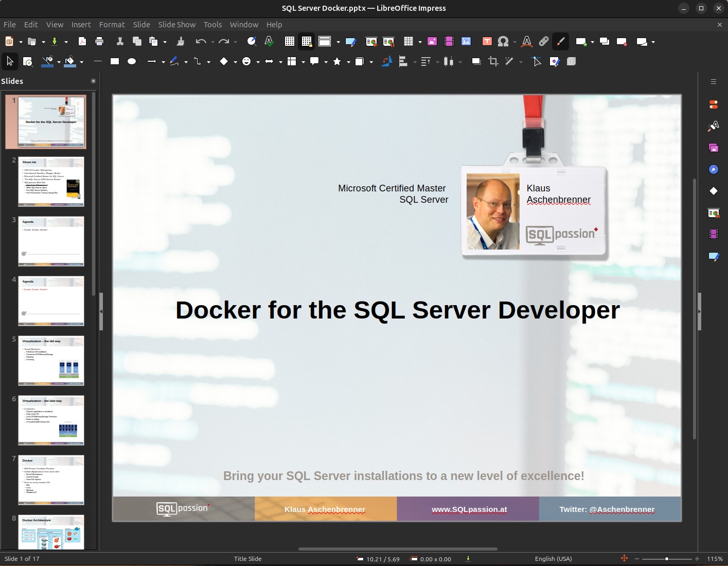Expand the Display Views dropdown arrow
Screen dimensions: 728x566
[x=338, y=42]
